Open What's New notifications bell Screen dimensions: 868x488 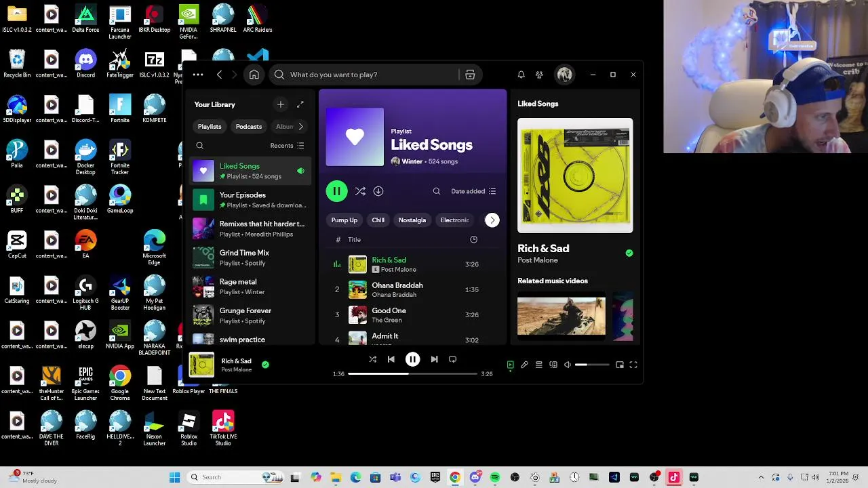(x=521, y=75)
